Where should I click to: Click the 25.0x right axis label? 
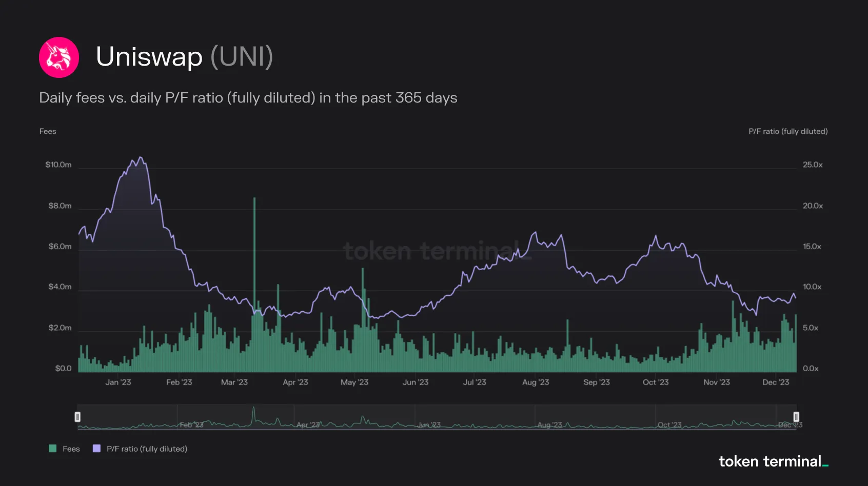pyautogui.click(x=813, y=165)
